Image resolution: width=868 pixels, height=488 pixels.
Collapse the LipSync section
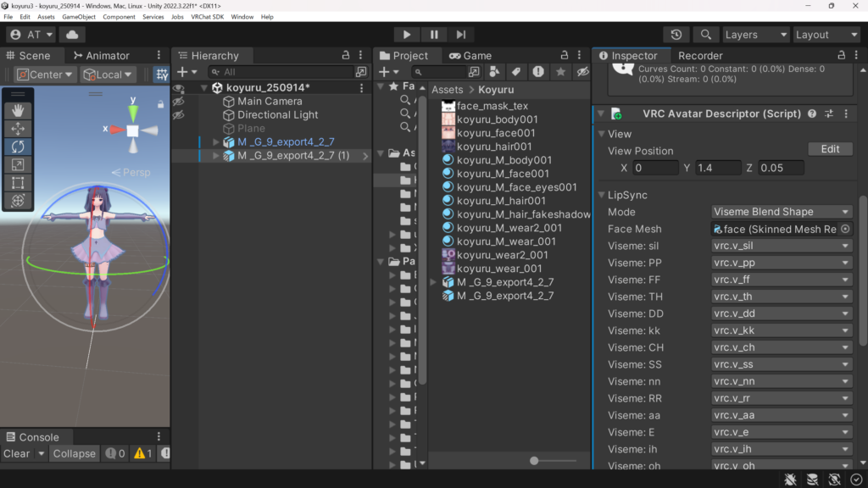click(602, 195)
